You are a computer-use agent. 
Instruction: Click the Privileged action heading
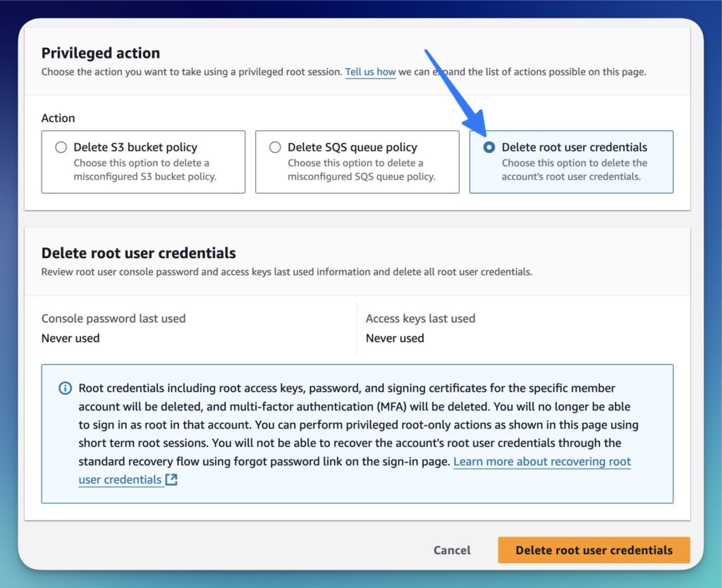(x=100, y=53)
